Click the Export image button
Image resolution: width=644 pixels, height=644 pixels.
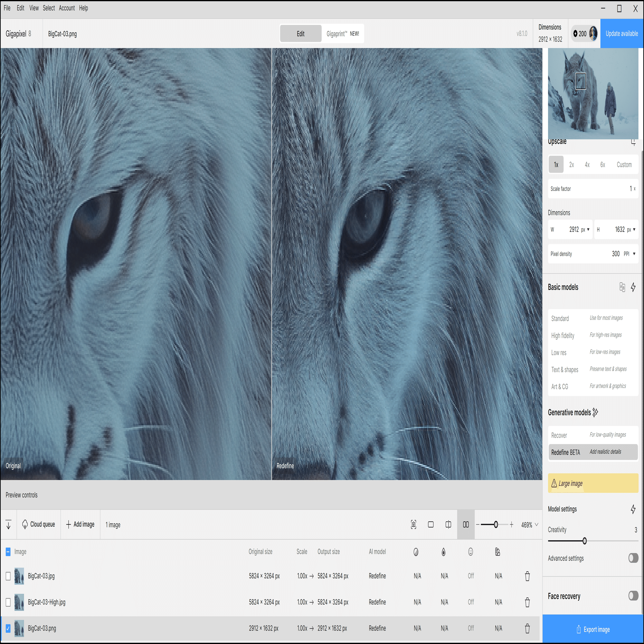tap(593, 629)
